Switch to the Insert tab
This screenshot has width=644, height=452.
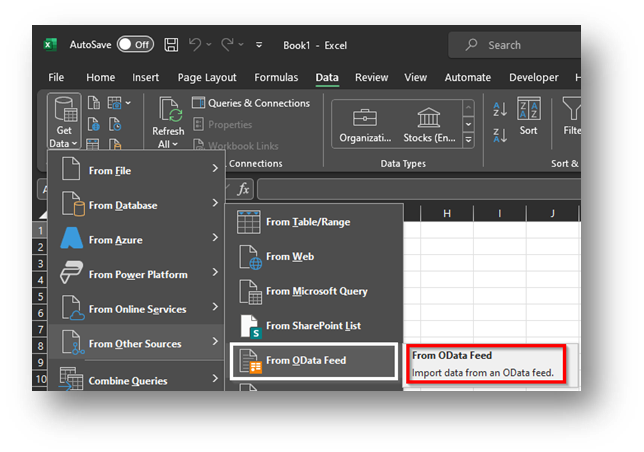click(145, 77)
